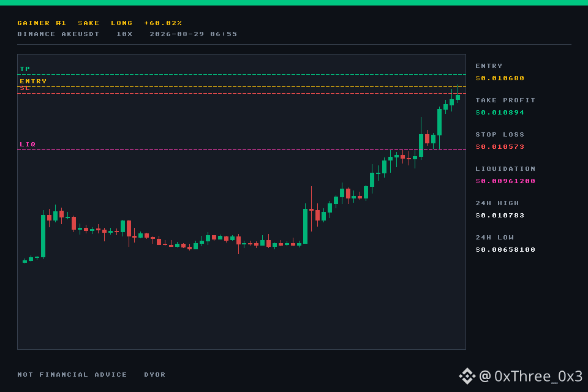The image size is (588, 392).
Task: Click the "GAINER #1" header text
Action: (x=42, y=23)
